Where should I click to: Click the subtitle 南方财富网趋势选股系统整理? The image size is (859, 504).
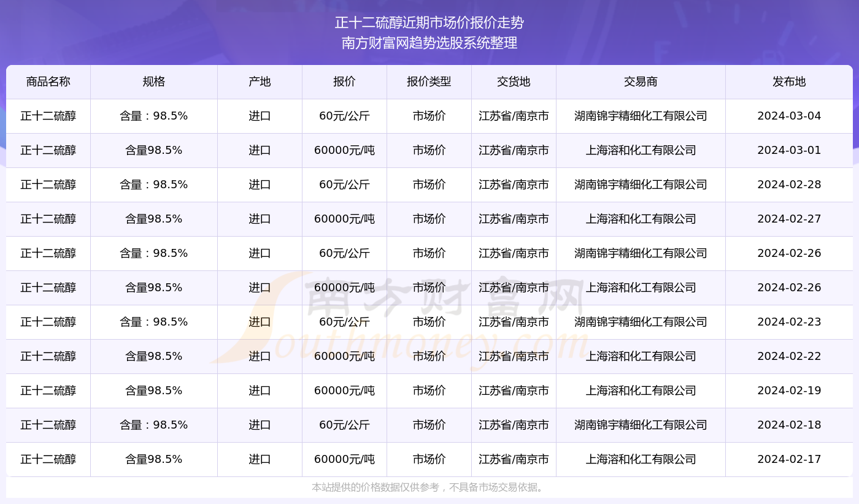click(x=429, y=44)
